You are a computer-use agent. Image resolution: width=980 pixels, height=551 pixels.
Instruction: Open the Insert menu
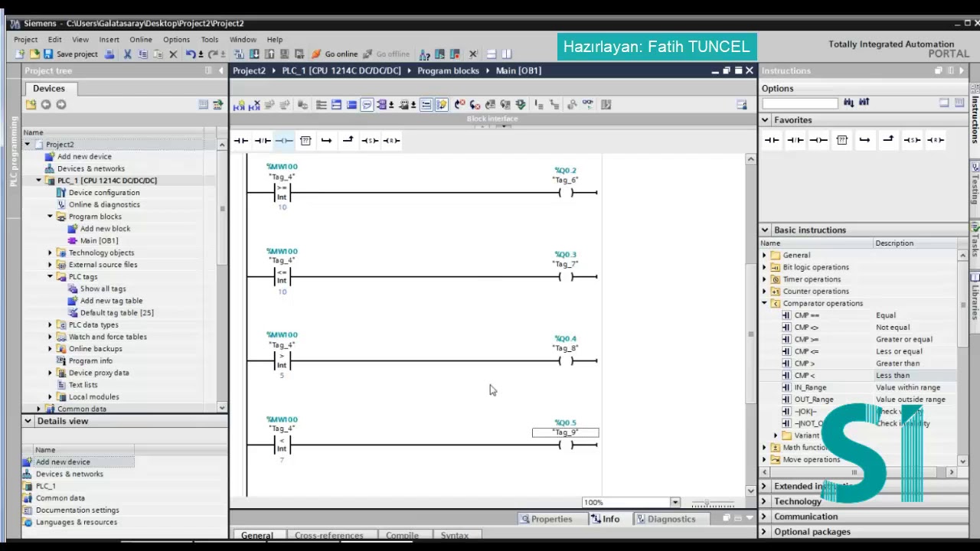pyautogui.click(x=109, y=40)
